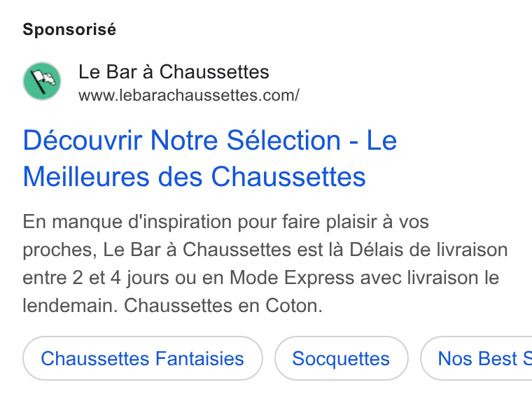Click the "Le Bar à Chaussettes" site name
The image size is (532, 403).
pos(174,72)
